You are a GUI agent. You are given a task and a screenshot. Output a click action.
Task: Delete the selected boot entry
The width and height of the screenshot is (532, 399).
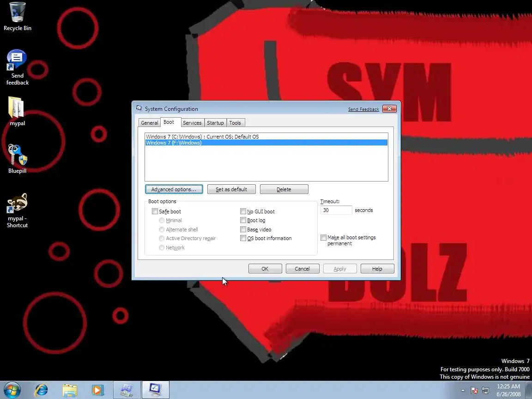[284, 189]
